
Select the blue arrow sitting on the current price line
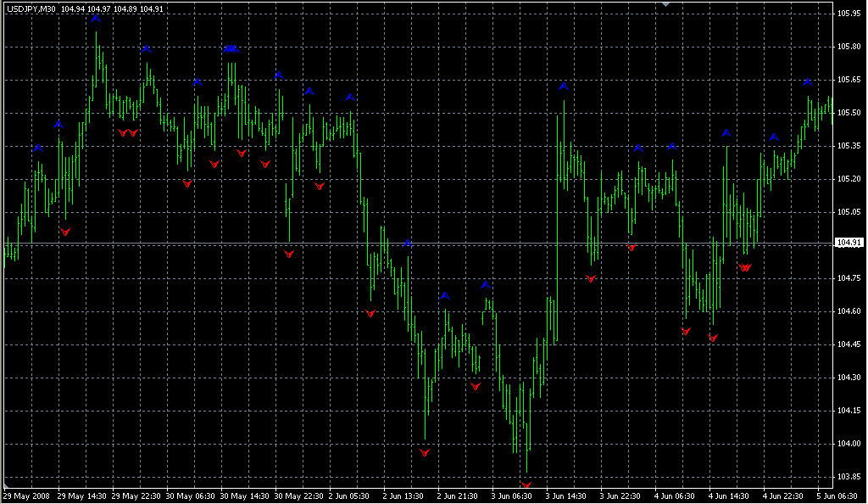coord(408,244)
